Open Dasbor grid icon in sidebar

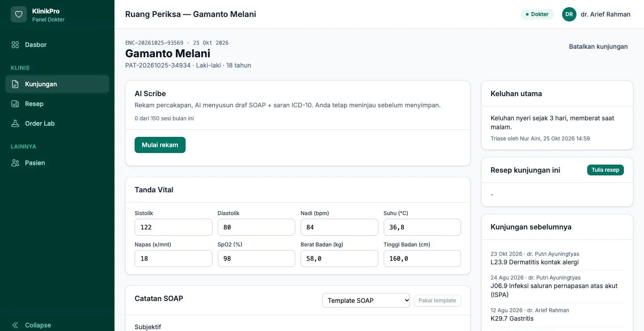point(15,45)
